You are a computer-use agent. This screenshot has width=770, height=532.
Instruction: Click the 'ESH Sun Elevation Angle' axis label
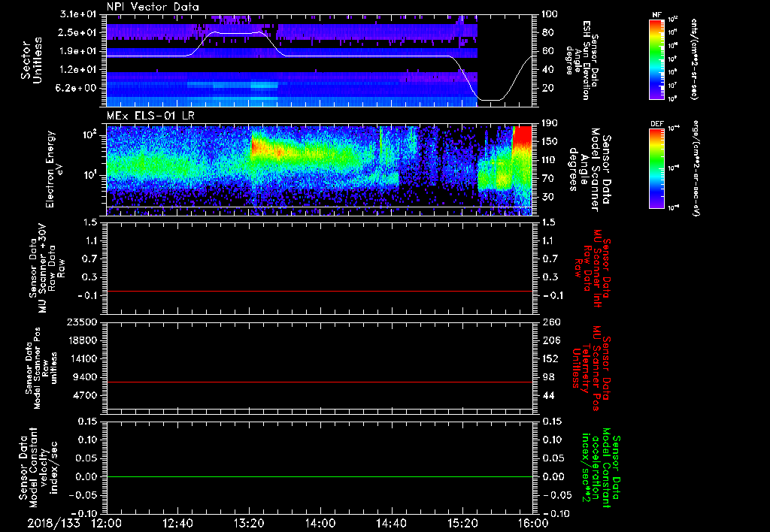583,60
